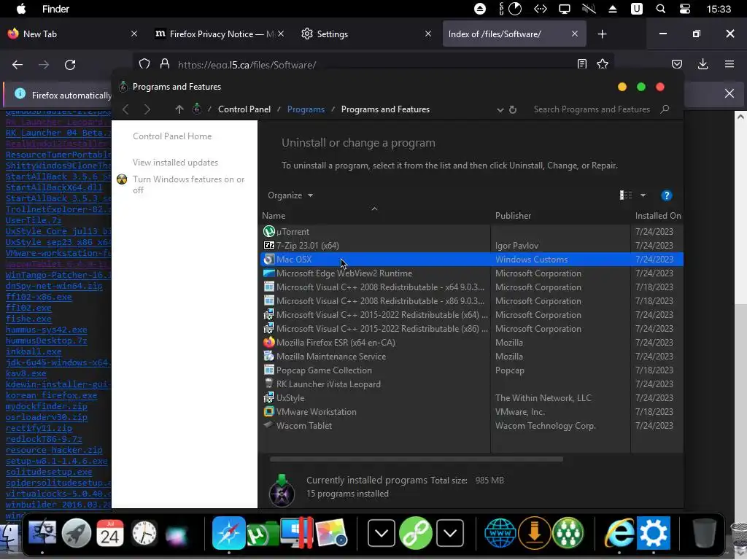
Task: Click the display monitor icon in menu bar
Action: coord(565,9)
